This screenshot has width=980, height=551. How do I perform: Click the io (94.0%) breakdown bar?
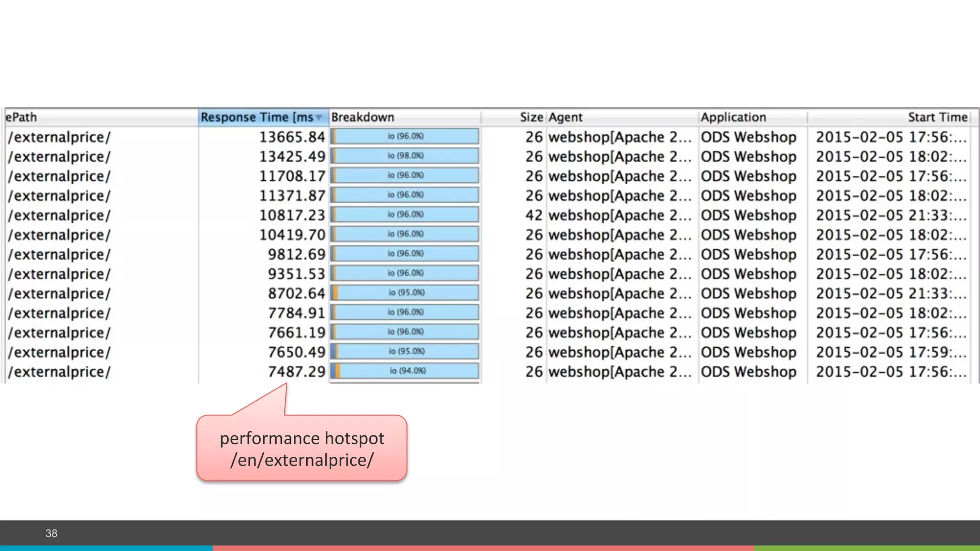coord(405,371)
